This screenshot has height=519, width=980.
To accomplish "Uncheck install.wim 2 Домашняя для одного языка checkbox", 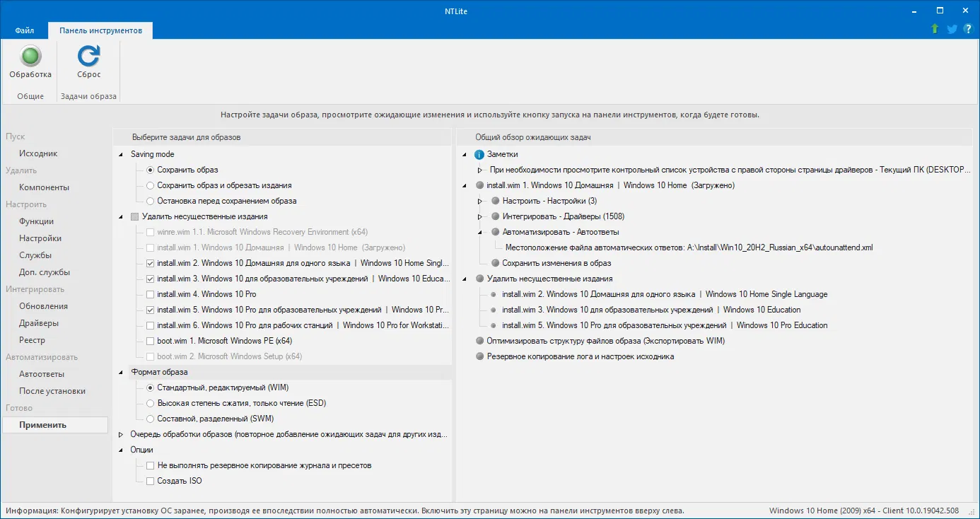I will [150, 263].
